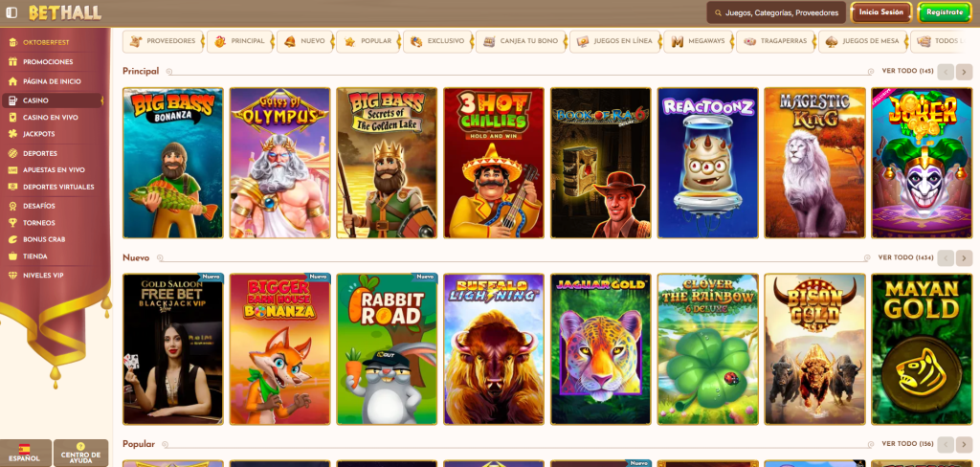The image size is (980, 467).
Task: Collapse the sidebar with the panel icon
Action: click(11, 12)
